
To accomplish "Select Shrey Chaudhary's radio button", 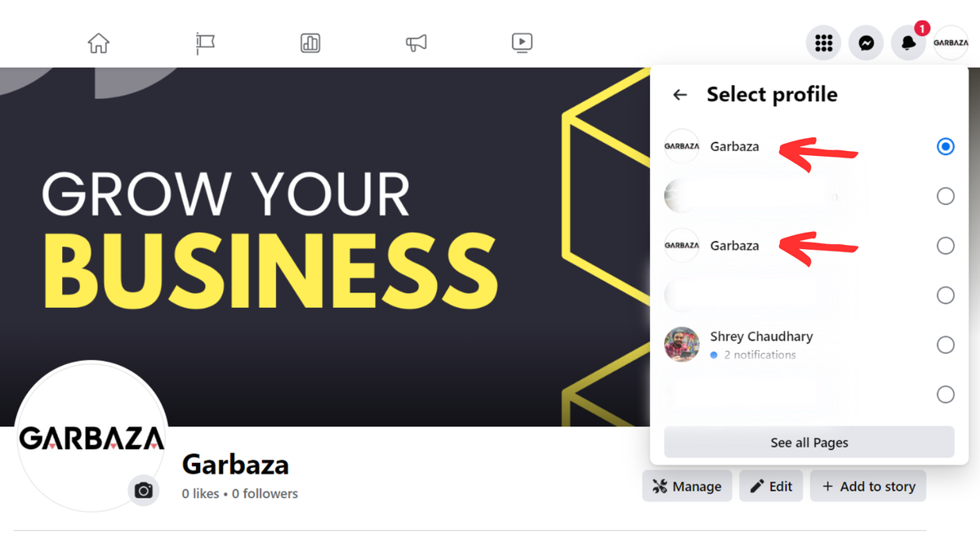I will point(945,345).
